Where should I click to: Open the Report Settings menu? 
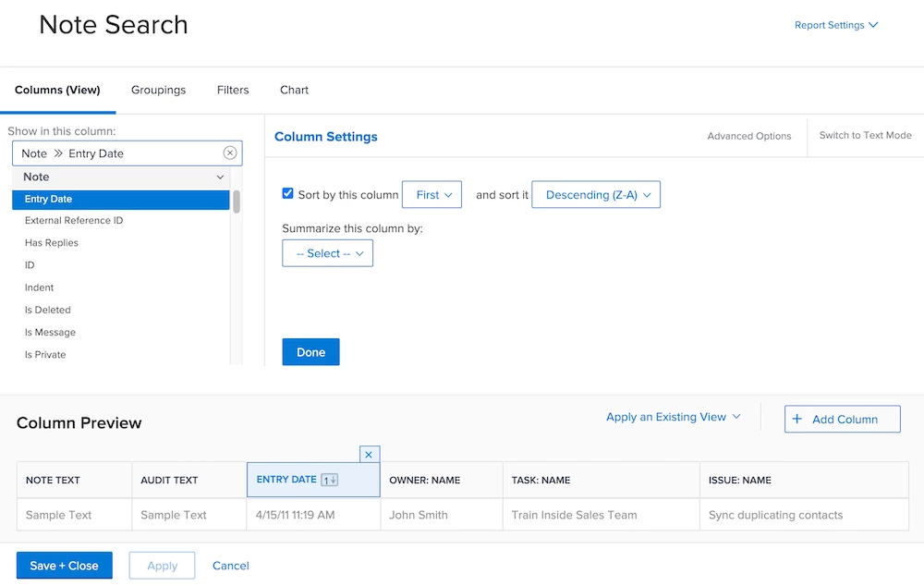pyautogui.click(x=835, y=25)
